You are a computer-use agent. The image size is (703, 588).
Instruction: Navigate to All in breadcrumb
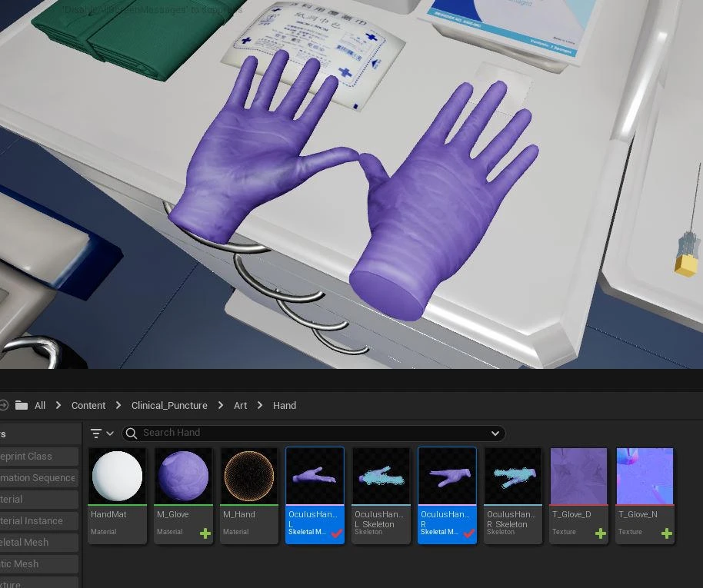(40, 406)
